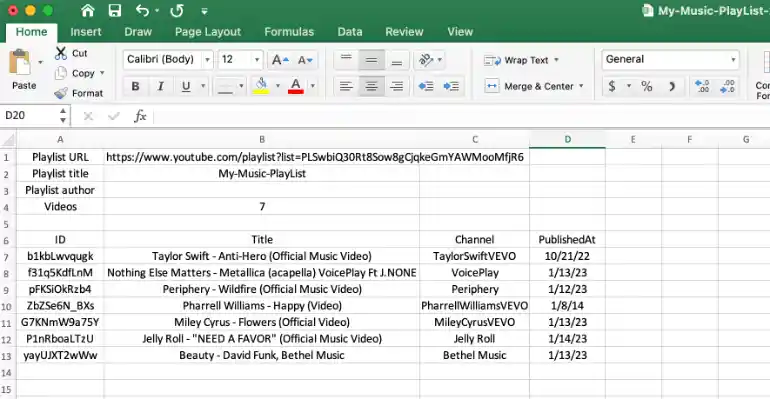Click the Home icon in title bar

[87, 10]
